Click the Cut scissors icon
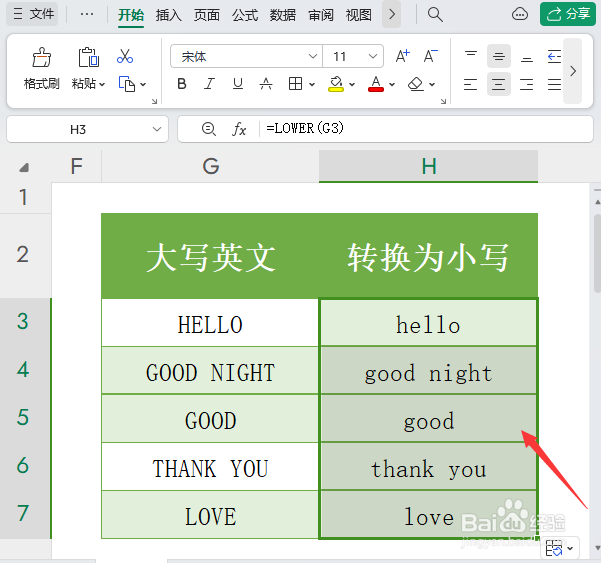Screen dimensions: 601x563 point(125,56)
